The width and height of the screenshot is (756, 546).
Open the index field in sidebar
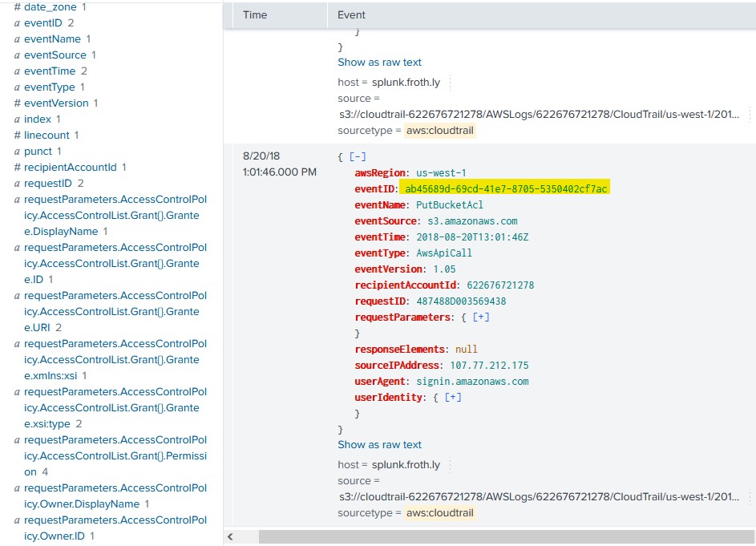37,119
